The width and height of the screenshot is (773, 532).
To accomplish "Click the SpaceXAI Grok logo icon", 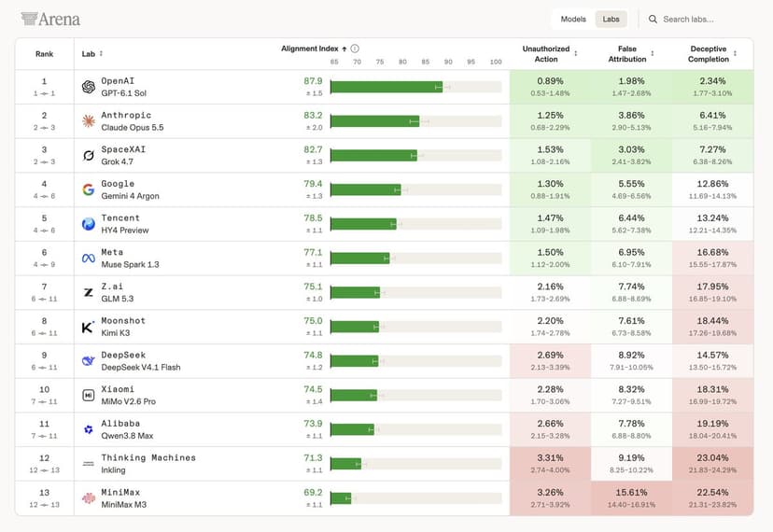I will tap(89, 155).
